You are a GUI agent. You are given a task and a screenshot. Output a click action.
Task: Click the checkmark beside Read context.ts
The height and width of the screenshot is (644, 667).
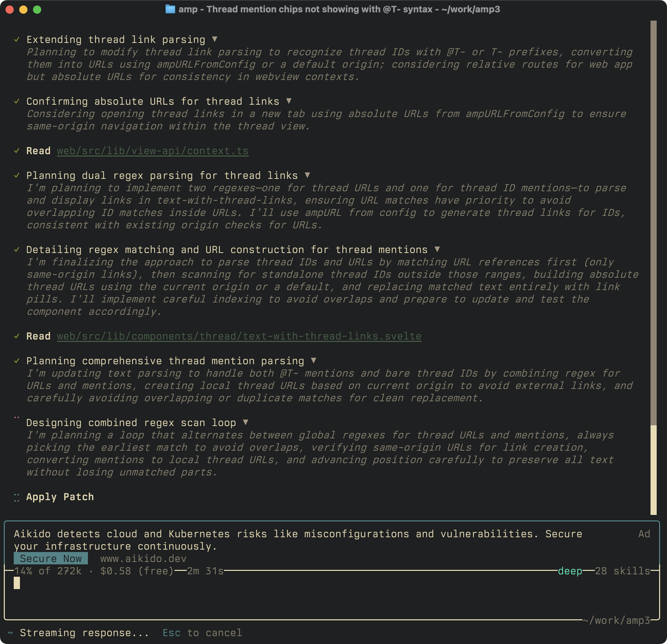pos(16,151)
